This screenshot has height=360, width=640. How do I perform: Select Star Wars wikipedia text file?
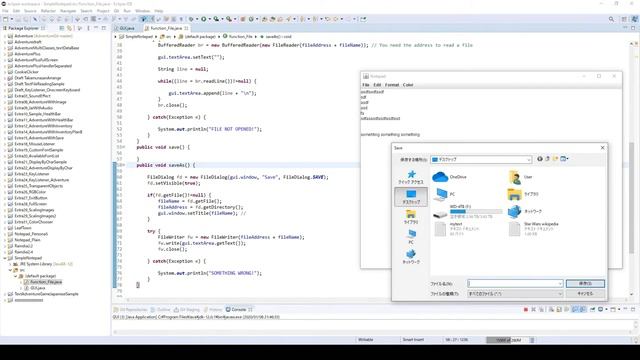[x=534, y=229]
